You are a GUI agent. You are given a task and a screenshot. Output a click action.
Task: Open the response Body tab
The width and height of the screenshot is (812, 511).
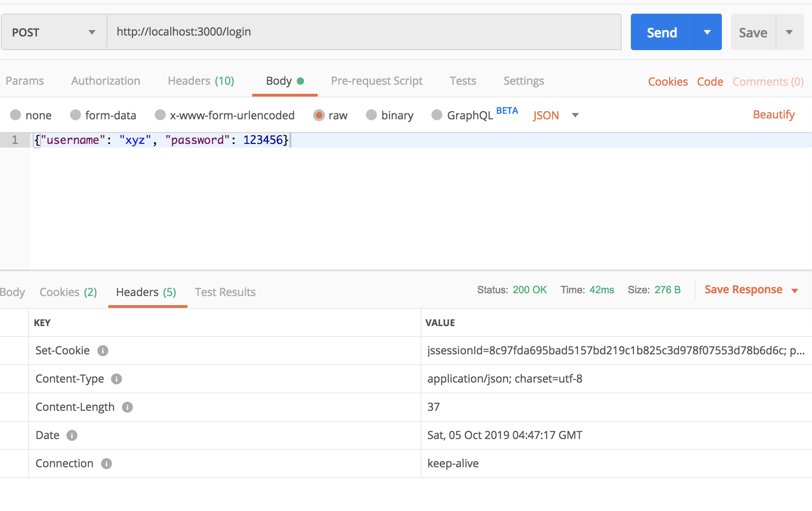(12, 292)
